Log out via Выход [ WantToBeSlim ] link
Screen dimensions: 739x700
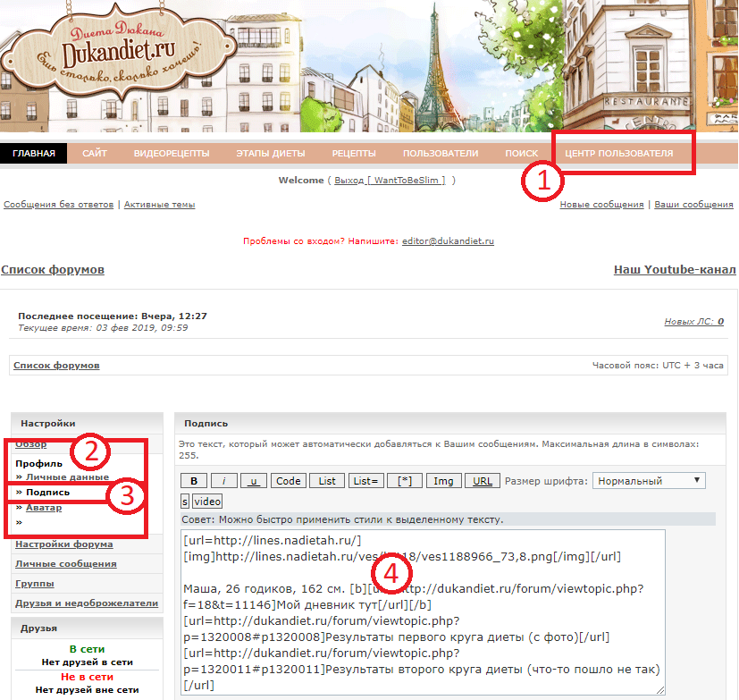click(390, 180)
